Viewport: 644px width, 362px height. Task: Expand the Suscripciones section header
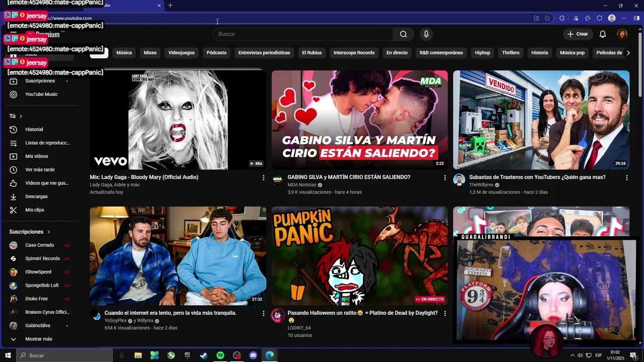point(30,232)
